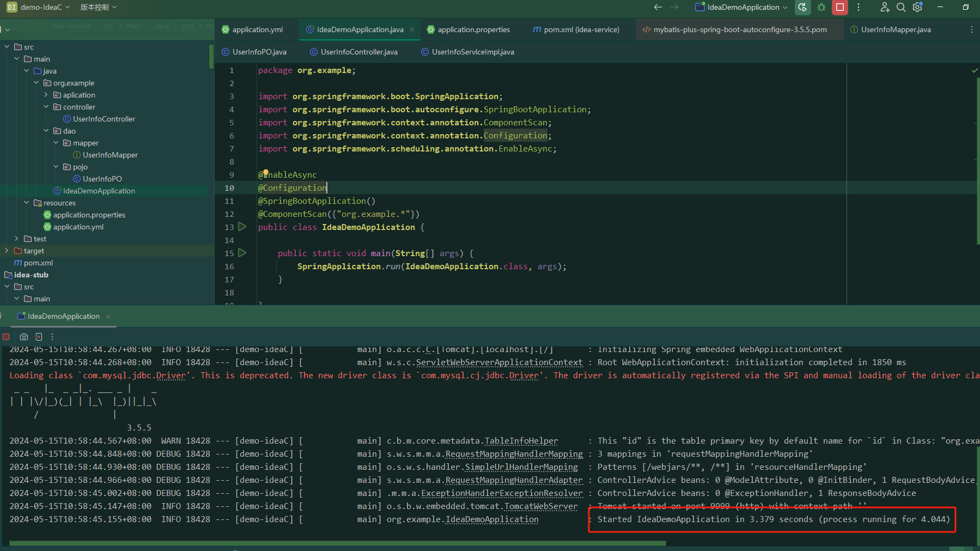
Task: Open Search Everywhere magnifier
Action: (901, 7)
